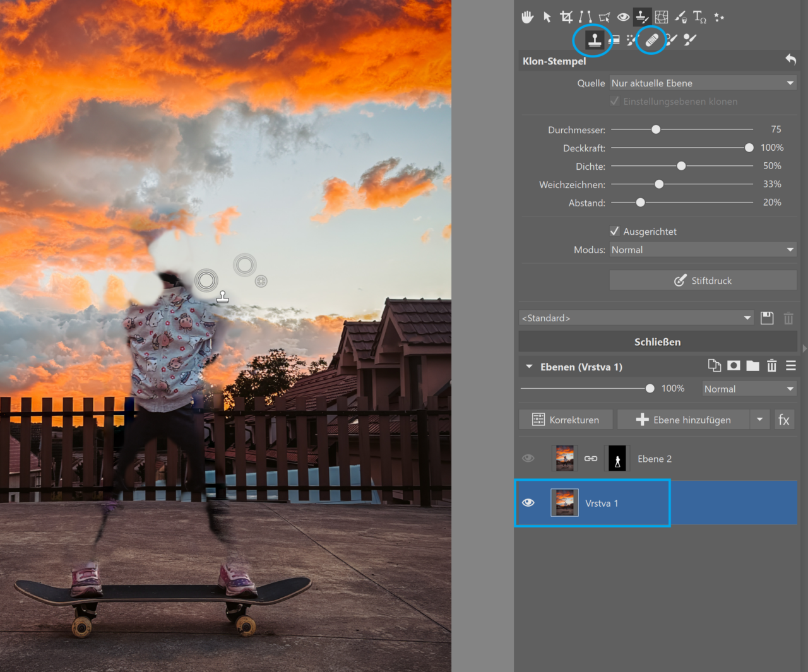The image size is (808, 672).
Task: Open the Ebenen panel hamburger menu
Action: pos(790,366)
